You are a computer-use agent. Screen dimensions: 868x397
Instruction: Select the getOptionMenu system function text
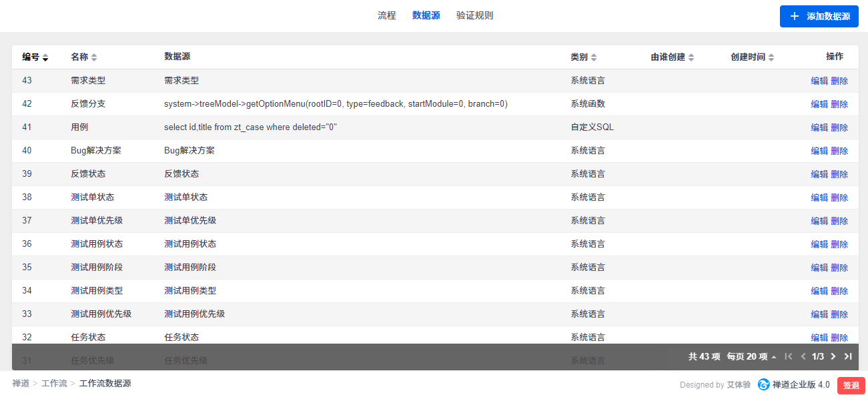pos(336,104)
